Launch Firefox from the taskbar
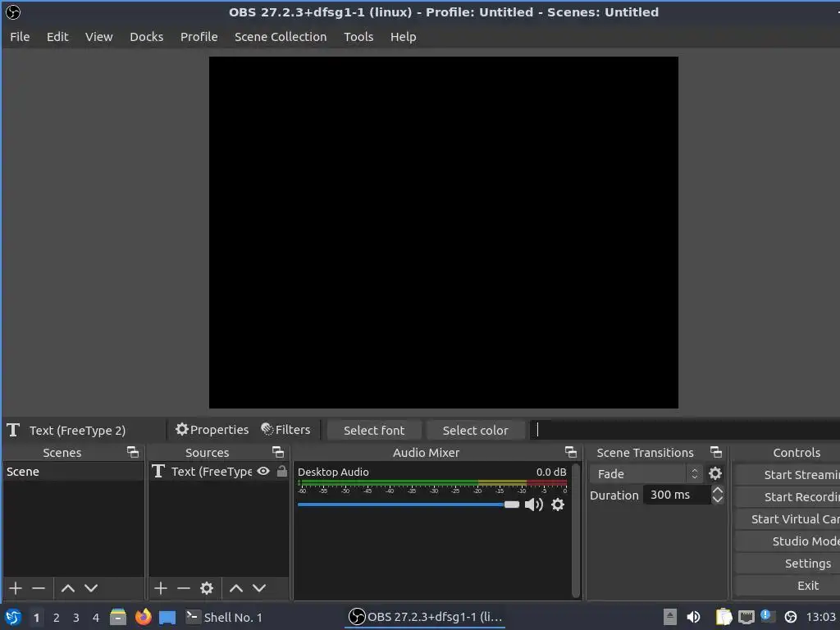 143,617
